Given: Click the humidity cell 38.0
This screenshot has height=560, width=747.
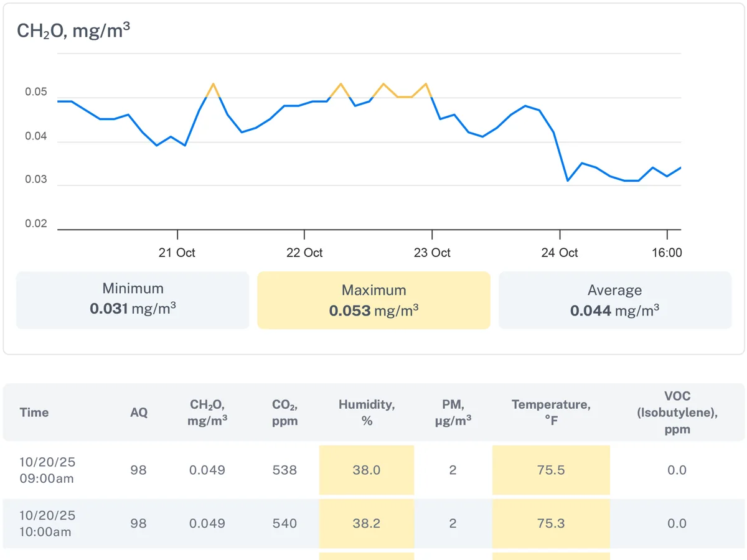Looking at the screenshot, I should point(367,470).
